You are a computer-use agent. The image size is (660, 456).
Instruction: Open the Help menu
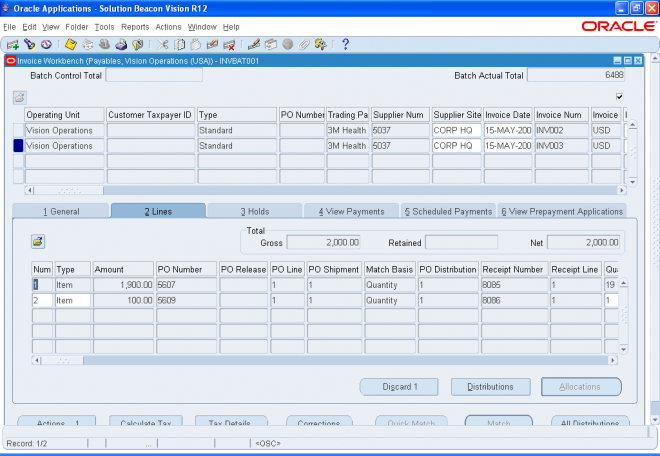coord(231,27)
